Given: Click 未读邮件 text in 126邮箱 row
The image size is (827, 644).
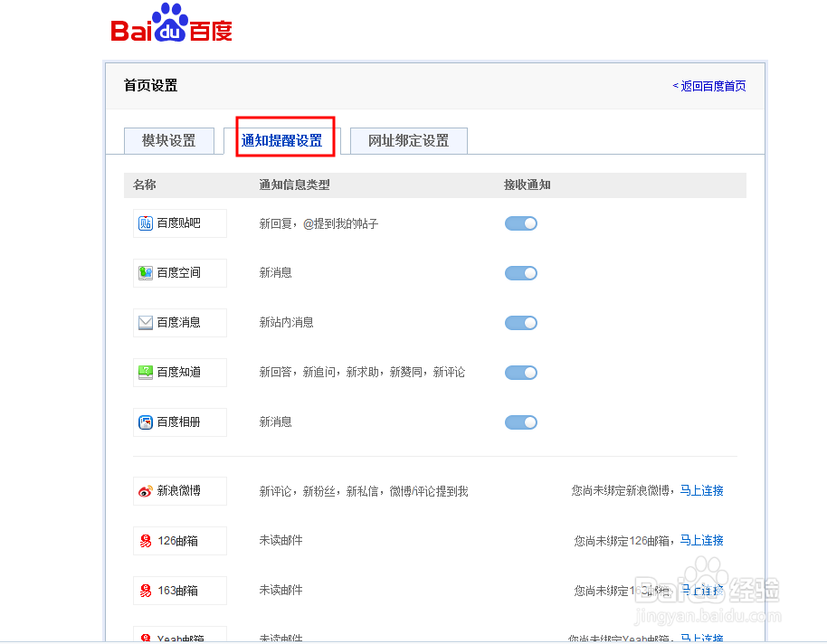Looking at the screenshot, I should coord(281,540).
